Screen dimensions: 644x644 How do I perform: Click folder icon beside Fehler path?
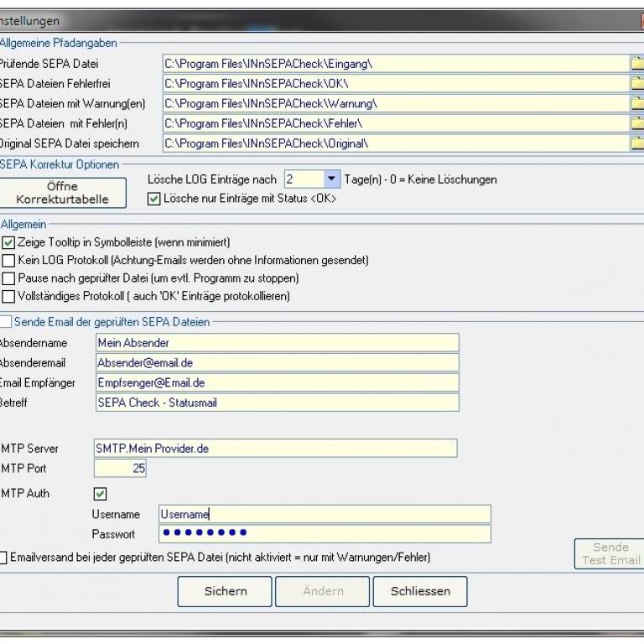pyautogui.click(x=636, y=123)
